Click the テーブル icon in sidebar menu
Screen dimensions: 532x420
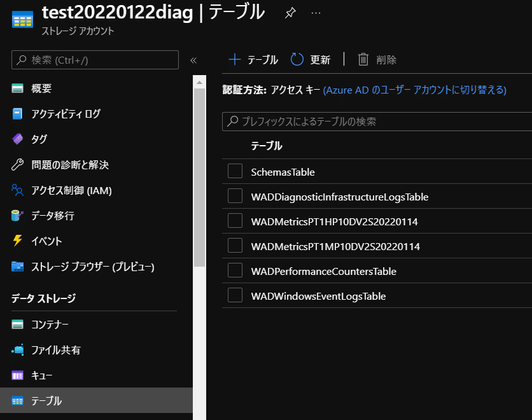point(18,401)
